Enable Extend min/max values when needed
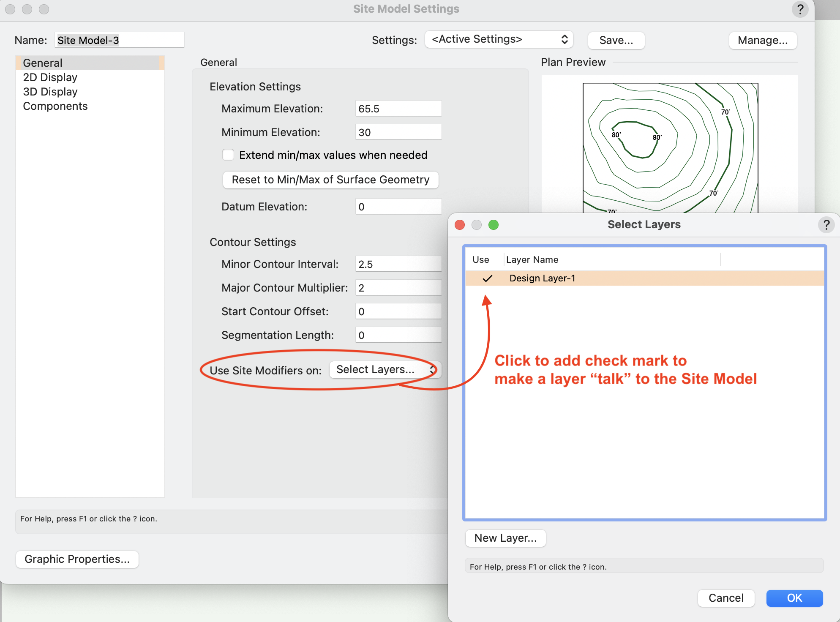Screen dimensions: 840x622 pos(228,155)
